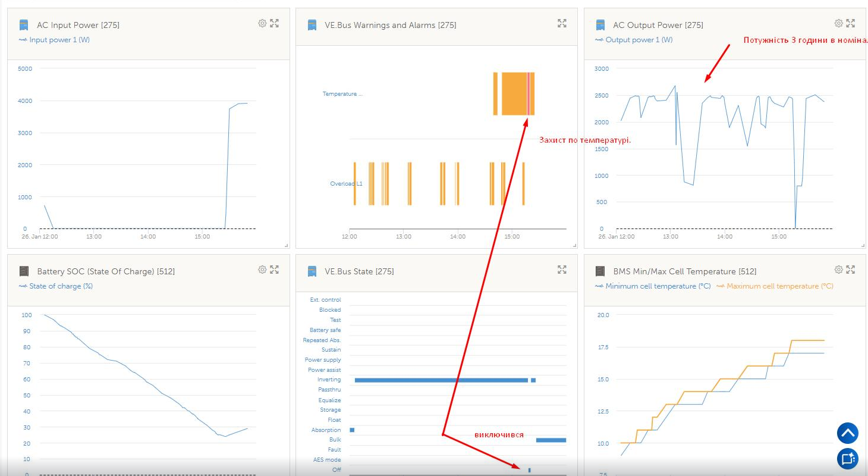Open settings gear of BMS Cell Temperature widget
Image resolution: width=868 pixels, height=476 pixels.
coord(839,270)
